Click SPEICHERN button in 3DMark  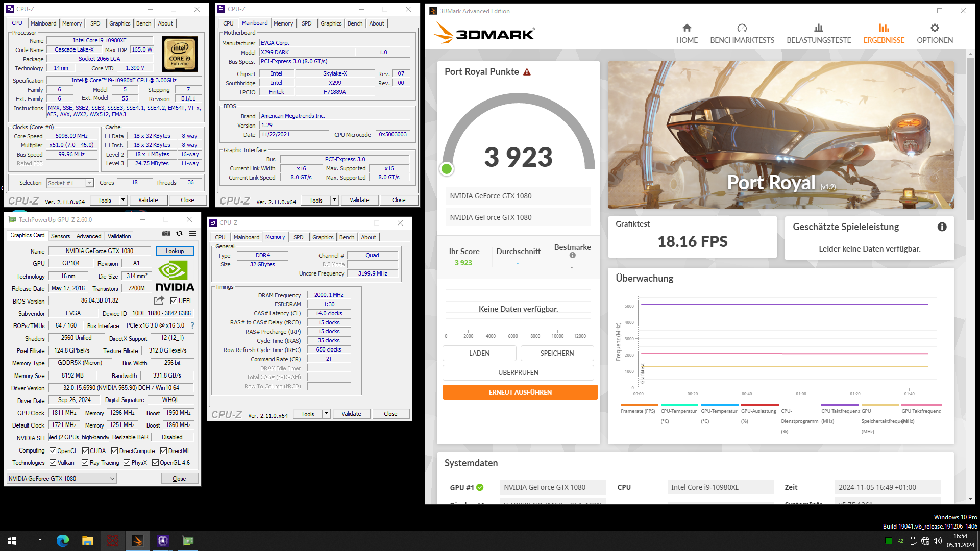tap(557, 353)
